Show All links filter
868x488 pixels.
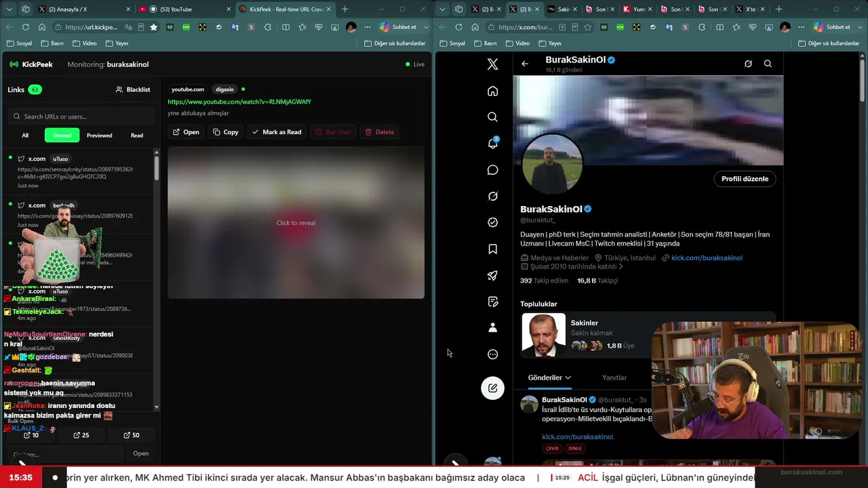coord(25,136)
